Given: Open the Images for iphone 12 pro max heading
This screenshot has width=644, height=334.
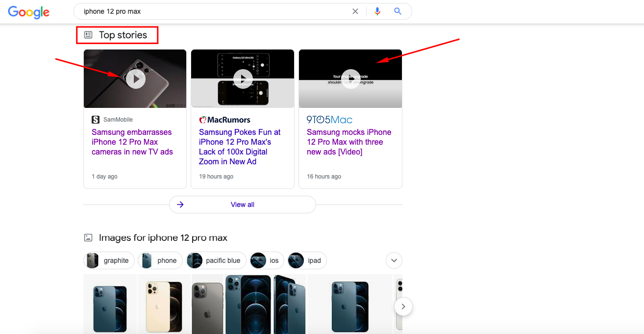Looking at the screenshot, I should click(x=163, y=238).
